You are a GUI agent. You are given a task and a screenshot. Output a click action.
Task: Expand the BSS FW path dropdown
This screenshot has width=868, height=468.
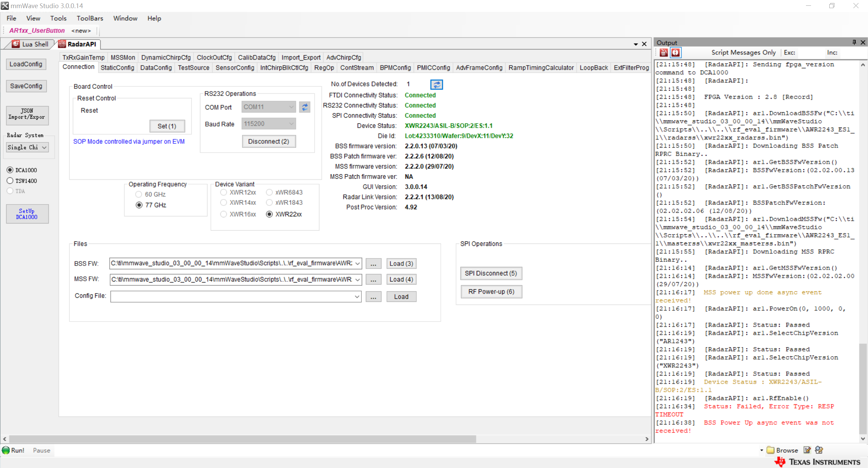(357, 264)
